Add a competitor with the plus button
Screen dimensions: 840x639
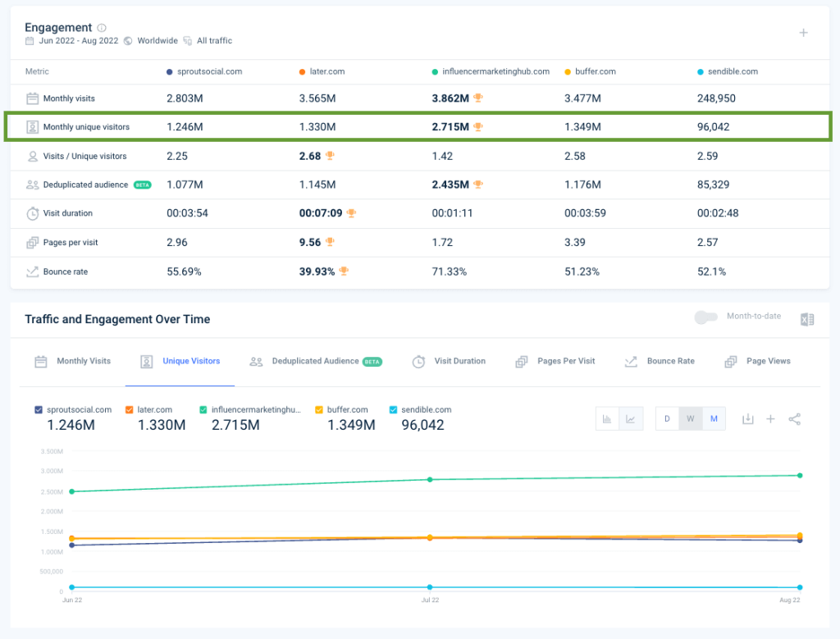pyautogui.click(x=803, y=34)
